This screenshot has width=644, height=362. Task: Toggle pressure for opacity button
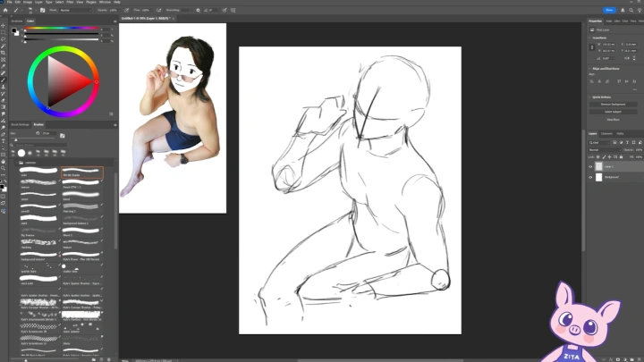[126, 10]
